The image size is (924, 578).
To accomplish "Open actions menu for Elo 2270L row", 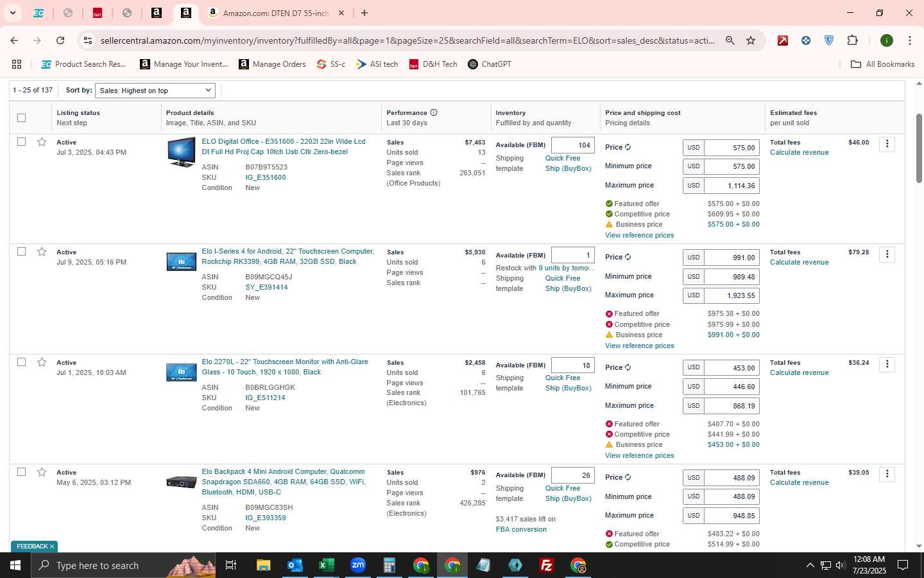I will [x=887, y=364].
